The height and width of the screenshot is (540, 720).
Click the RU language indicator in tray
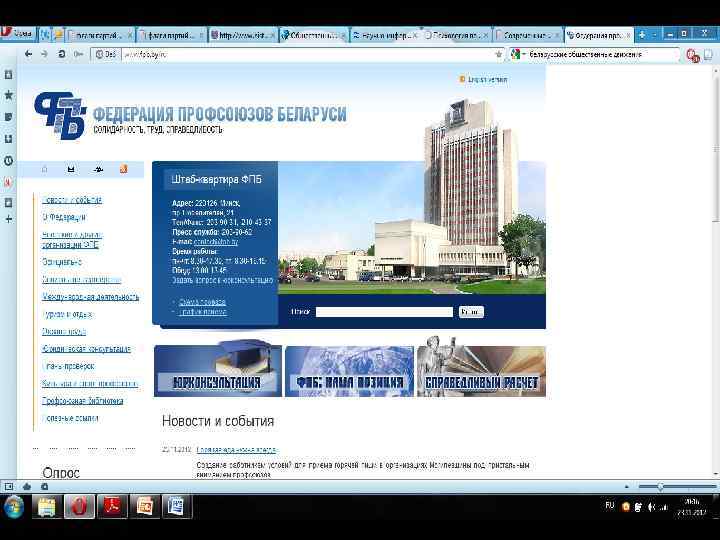click(609, 505)
